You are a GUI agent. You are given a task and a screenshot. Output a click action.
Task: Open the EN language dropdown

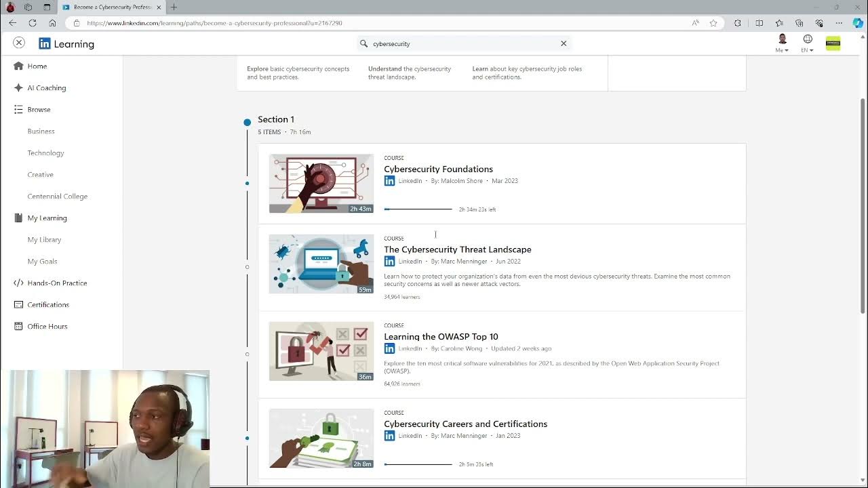click(x=807, y=43)
